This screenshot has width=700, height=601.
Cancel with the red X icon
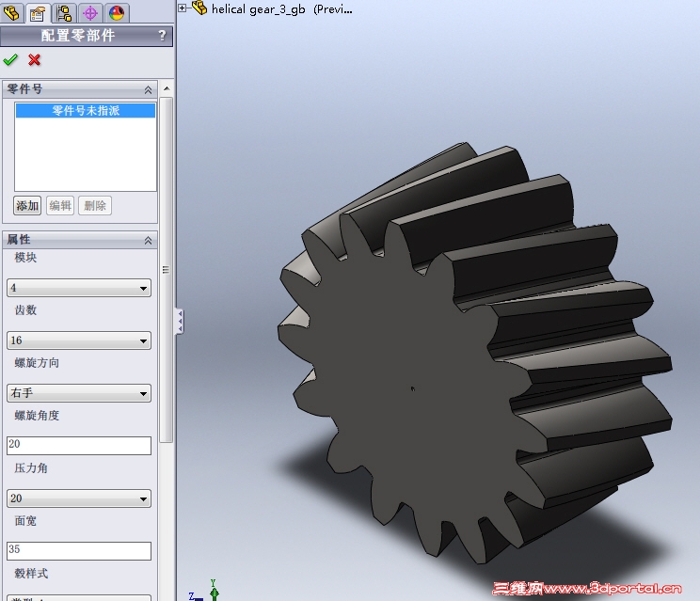35,60
